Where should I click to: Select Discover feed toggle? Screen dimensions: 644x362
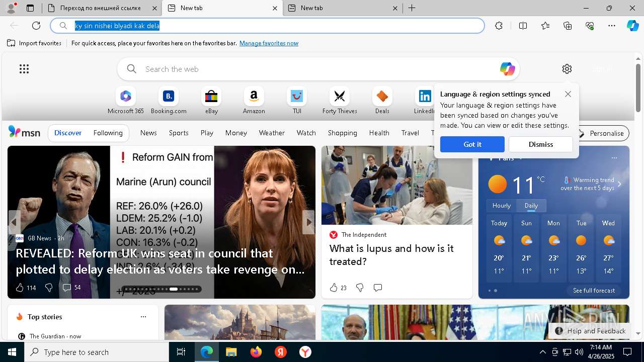(x=68, y=133)
